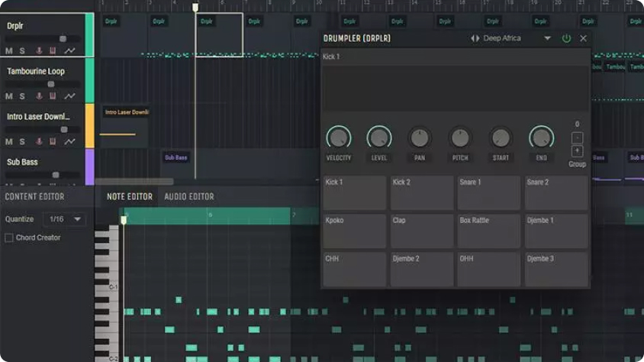Click preset previous/next arrows in Drumpler
The height and width of the screenshot is (362, 644).
click(475, 38)
